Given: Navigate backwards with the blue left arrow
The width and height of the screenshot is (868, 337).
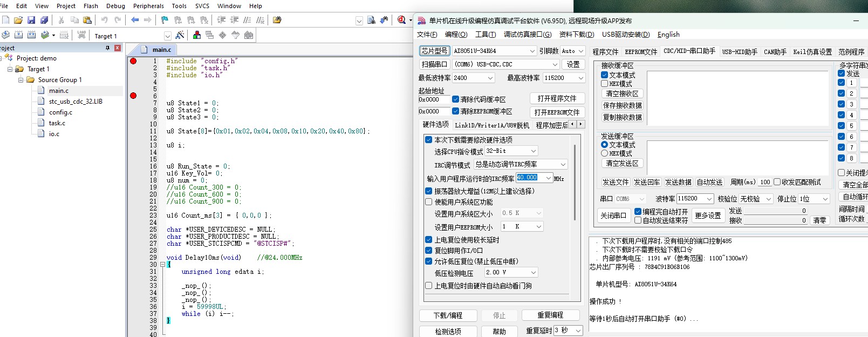Looking at the screenshot, I should (x=134, y=20).
